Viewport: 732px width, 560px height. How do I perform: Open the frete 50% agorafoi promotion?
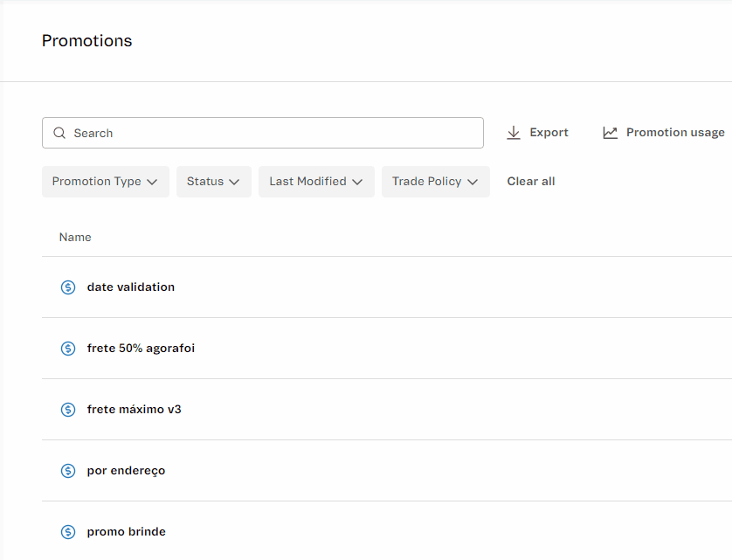click(x=141, y=349)
